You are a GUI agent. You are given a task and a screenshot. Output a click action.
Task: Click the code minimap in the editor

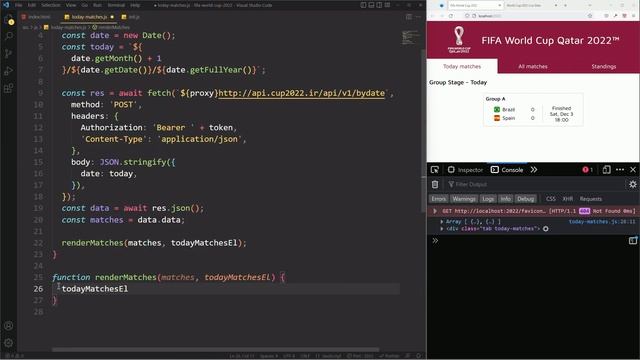click(410, 38)
